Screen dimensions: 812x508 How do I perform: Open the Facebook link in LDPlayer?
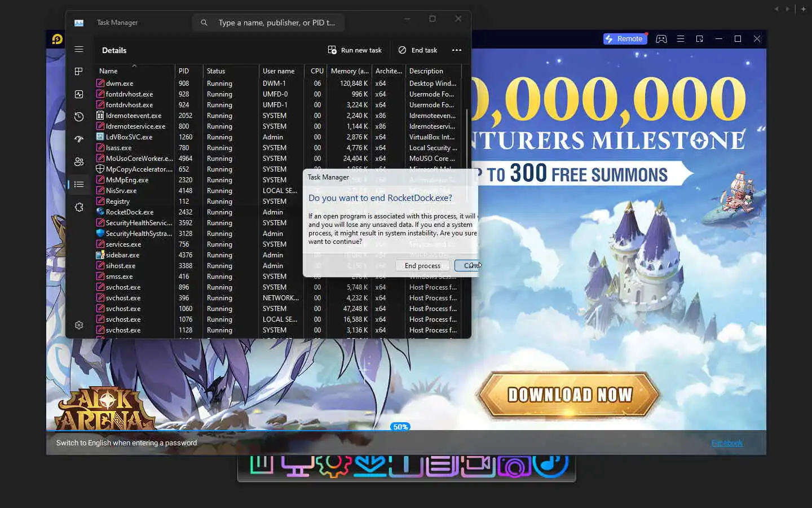pos(727,443)
